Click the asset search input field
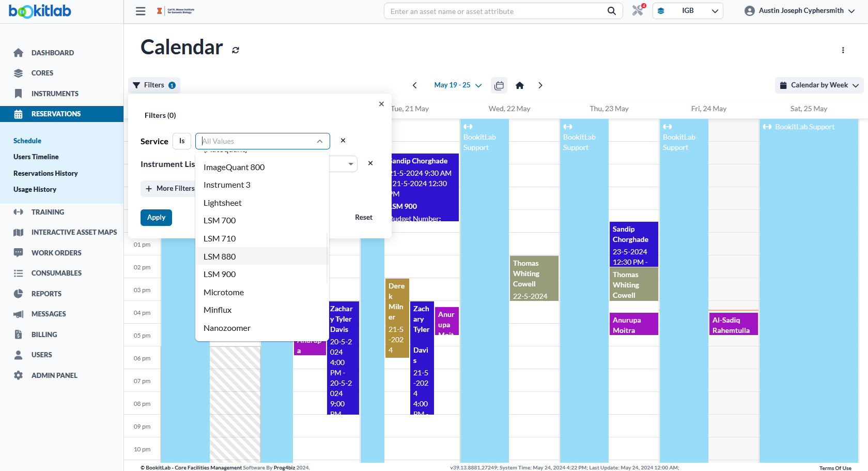868x471 pixels. pos(496,11)
